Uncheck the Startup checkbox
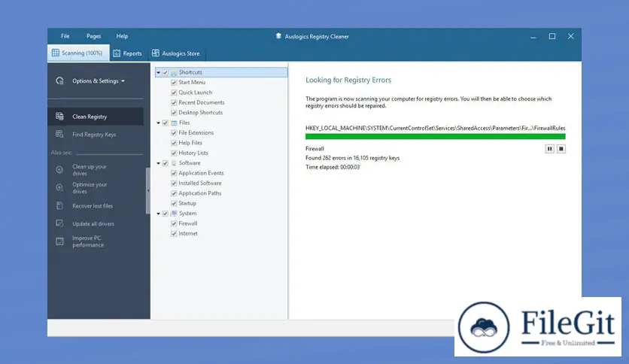 [x=174, y=203]
